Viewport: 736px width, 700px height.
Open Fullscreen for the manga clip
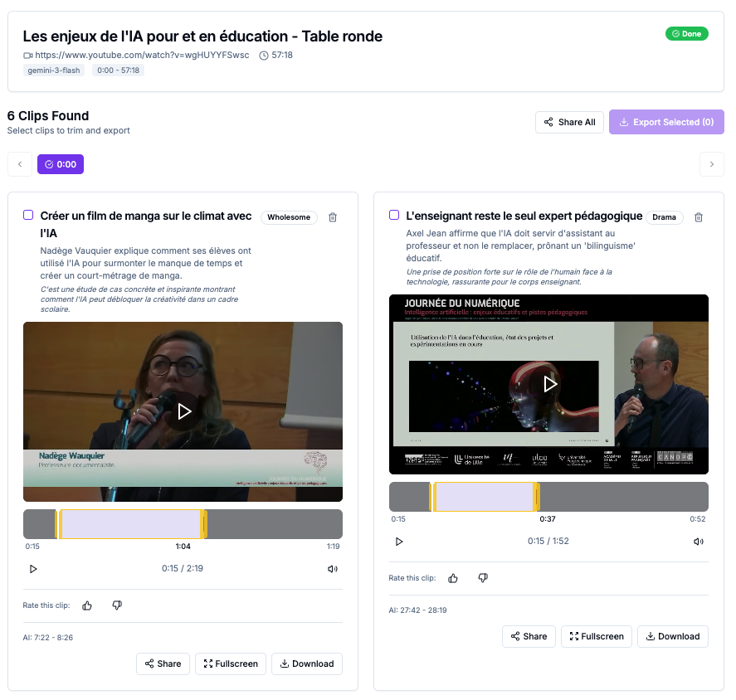[x=231, y=664]
